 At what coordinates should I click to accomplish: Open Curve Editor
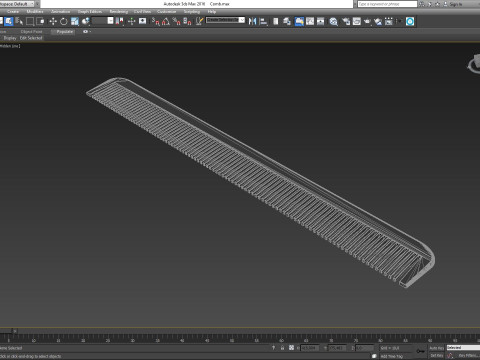point(310,21)
